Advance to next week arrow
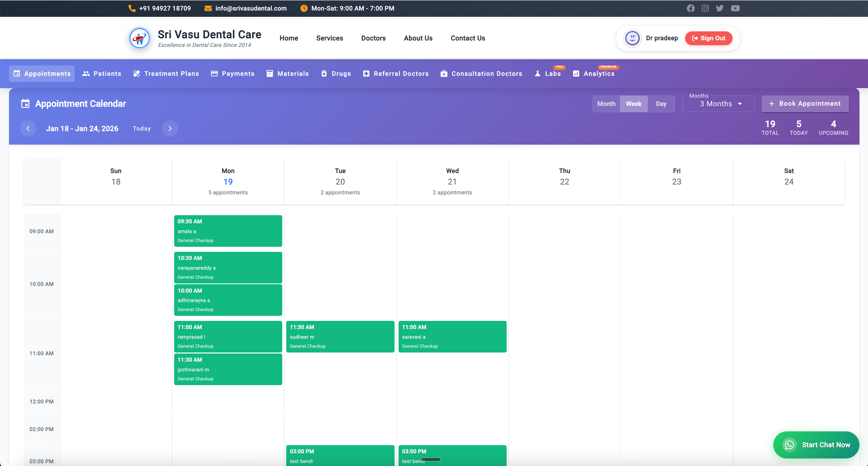 pyautogui.click(x=170, y=128)
